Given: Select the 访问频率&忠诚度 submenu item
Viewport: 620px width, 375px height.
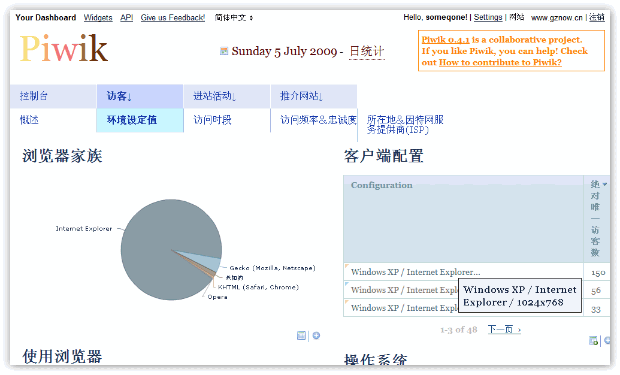Looking at the screenshot, I should (318, 120).
